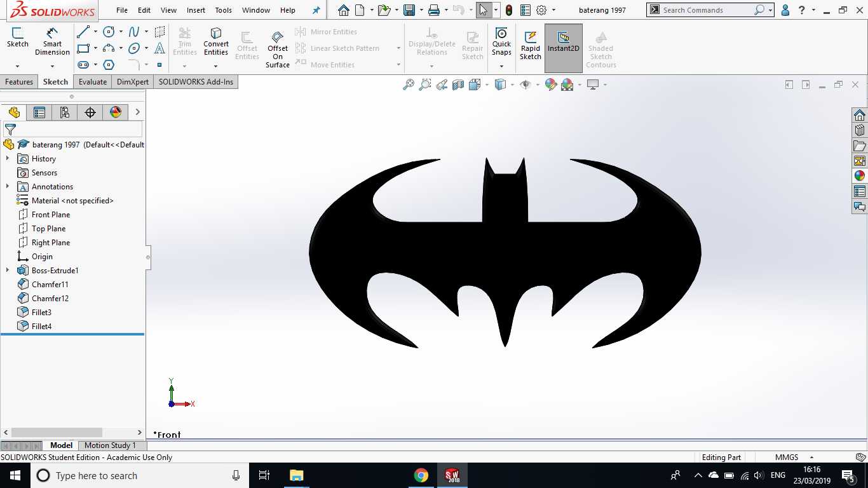Expand the FeatureManager tabs right arrow

137,112
